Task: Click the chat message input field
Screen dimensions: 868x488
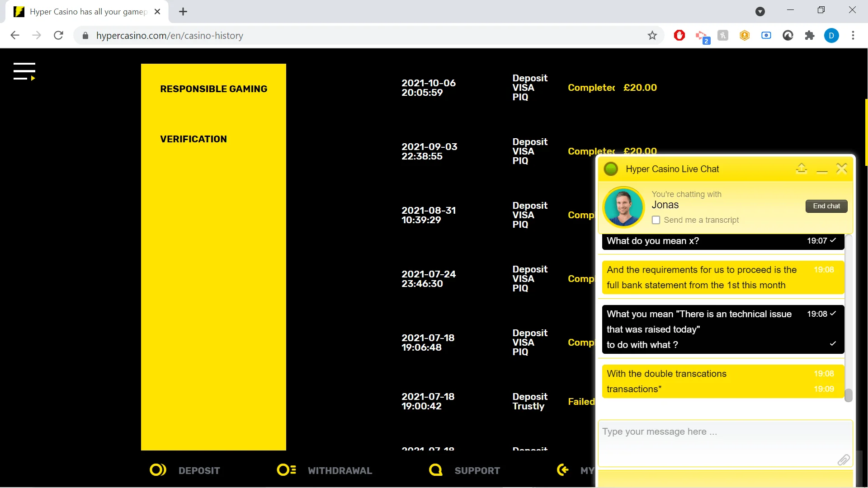Action: pos(725,443)
